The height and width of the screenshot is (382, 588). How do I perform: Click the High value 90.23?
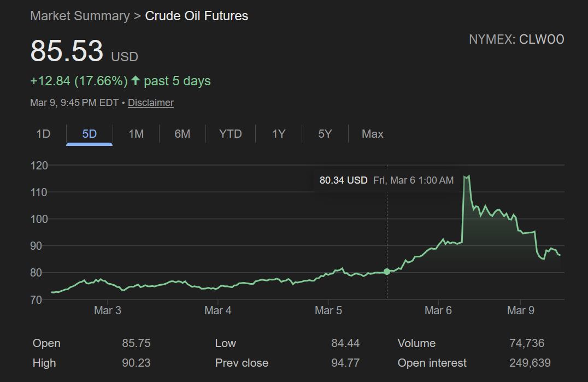[x=136, y=363]
